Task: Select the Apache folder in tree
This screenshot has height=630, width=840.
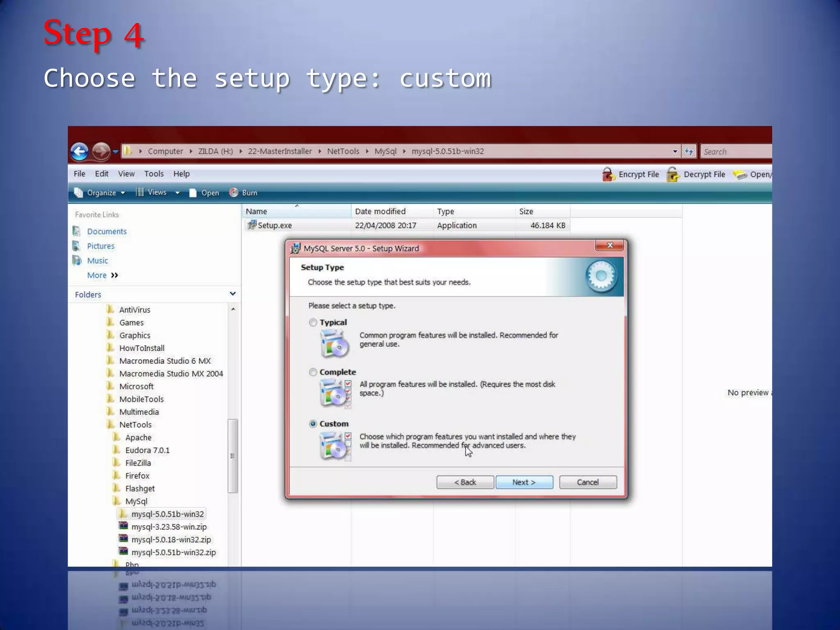Action: [138, 437]
